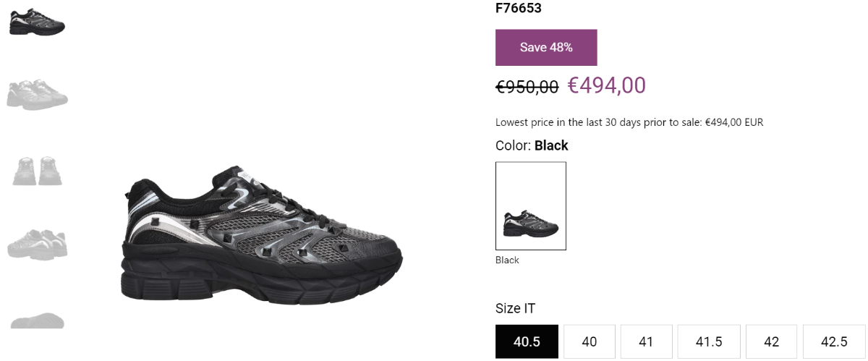Screen dimensions: 868x361
Task: Pick size 42.5
Action: tap(834, 341)
